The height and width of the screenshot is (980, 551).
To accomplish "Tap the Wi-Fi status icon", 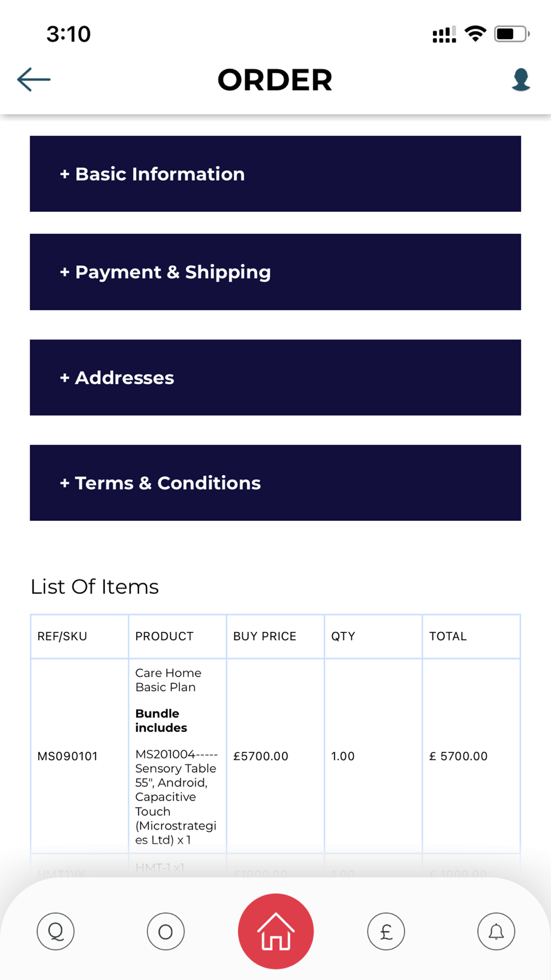I will click(475, 34).
